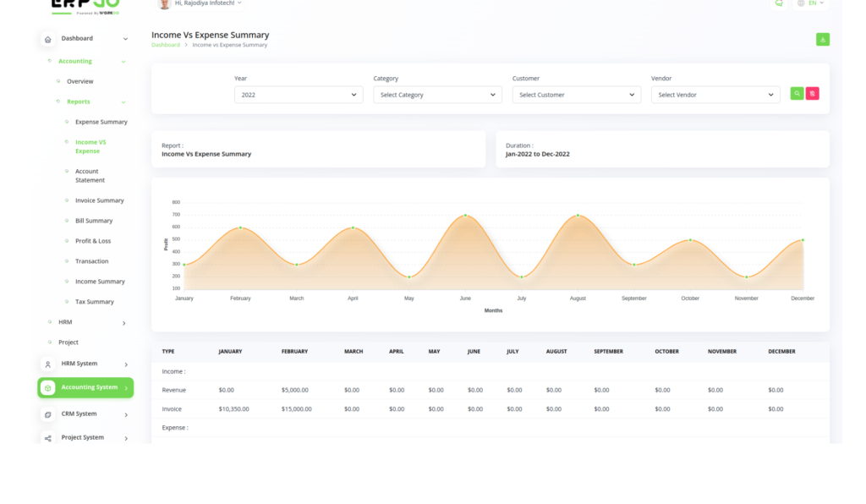Go to Tax Summary report
The height and width of the screenshot is (504, 866).
(x=94, y=302)
